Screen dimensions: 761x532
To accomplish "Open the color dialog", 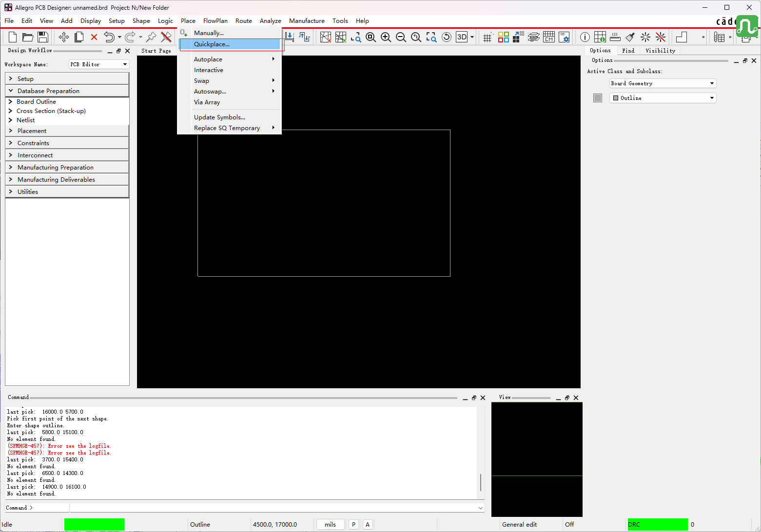I will pyautogui.click(x=504, y=37).
